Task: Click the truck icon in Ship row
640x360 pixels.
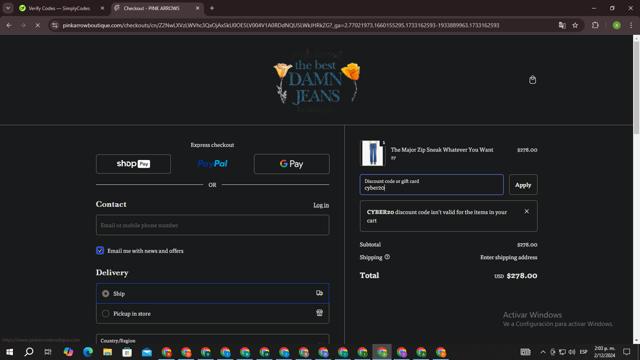Action: click(x=319, y=293)
